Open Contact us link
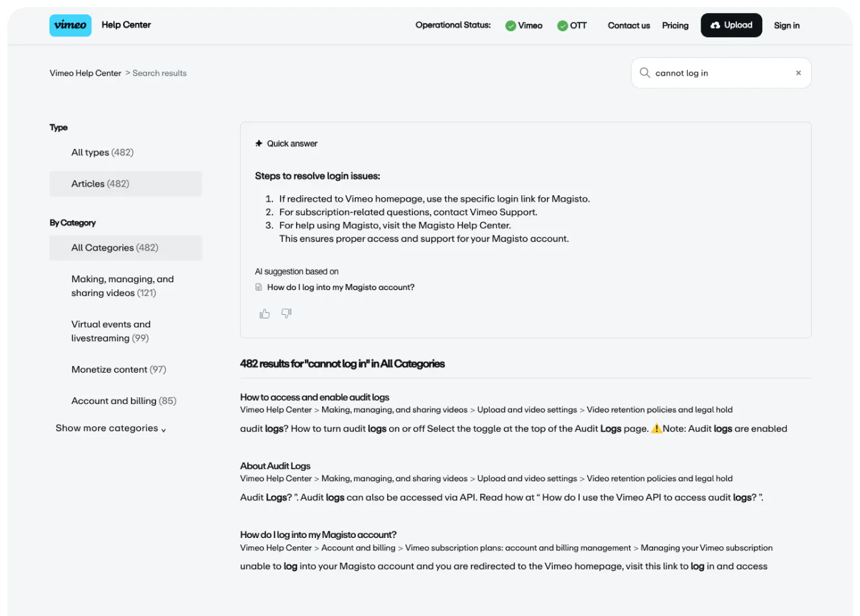860x616 pixels. [x=628, y=25]
